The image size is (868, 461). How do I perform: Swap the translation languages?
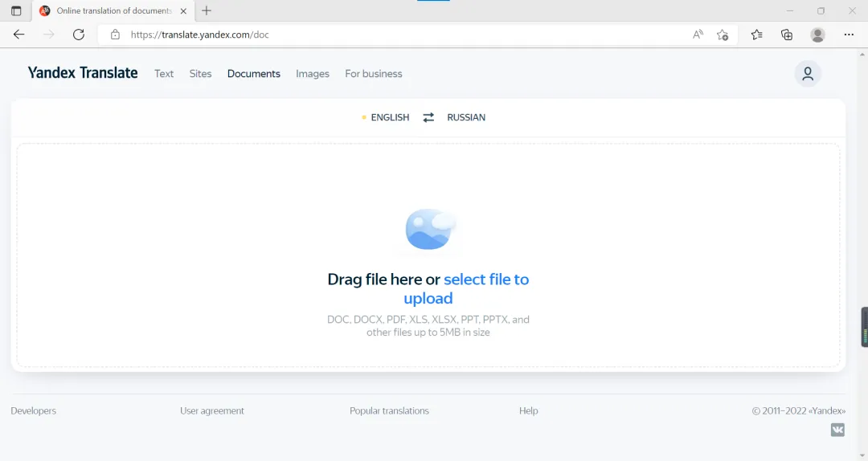(x=428, y=117)
